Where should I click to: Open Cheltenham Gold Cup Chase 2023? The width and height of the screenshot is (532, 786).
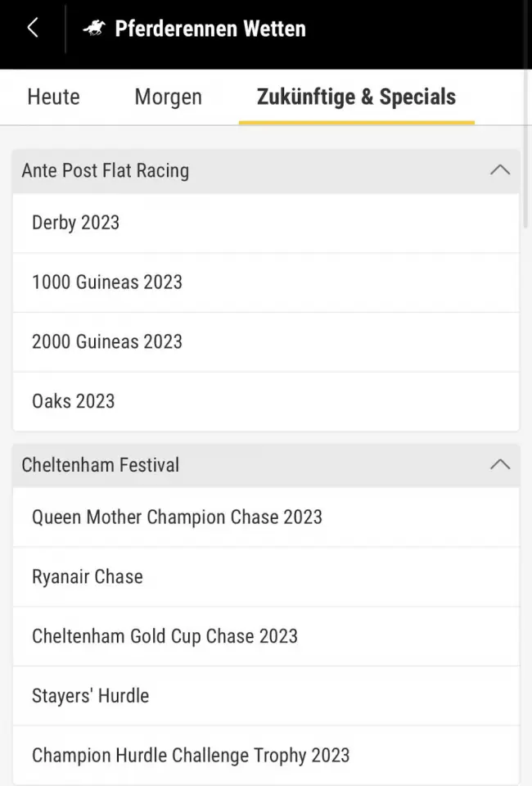pos(266,637)
